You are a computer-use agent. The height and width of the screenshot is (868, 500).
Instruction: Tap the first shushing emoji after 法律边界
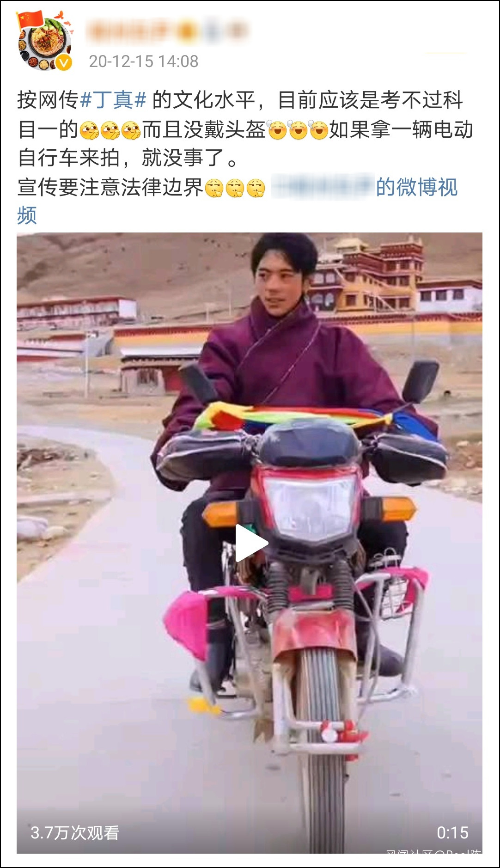(214, 188)
